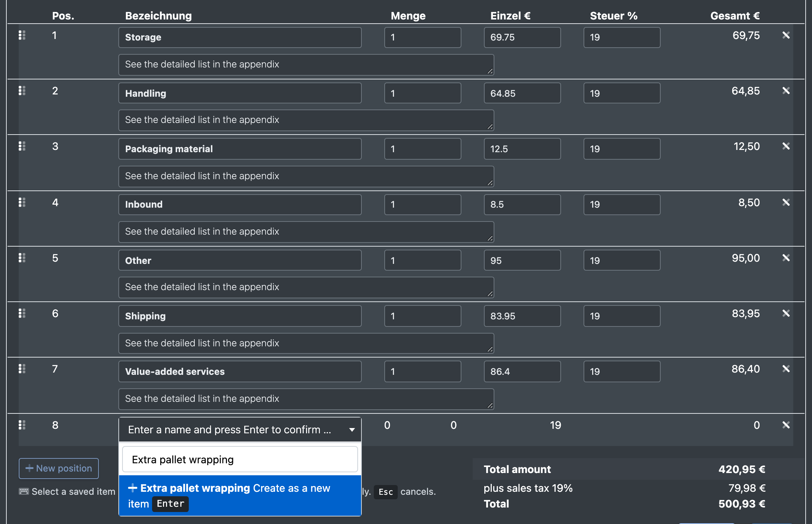
Task: Edit the Packaging material tax percent field
Action: click(x=622, y=149)
